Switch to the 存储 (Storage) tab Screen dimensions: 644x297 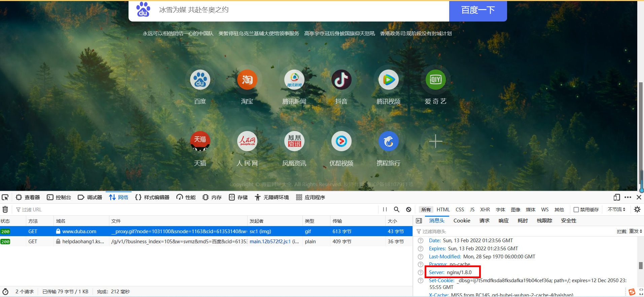(x=238, y=197)
